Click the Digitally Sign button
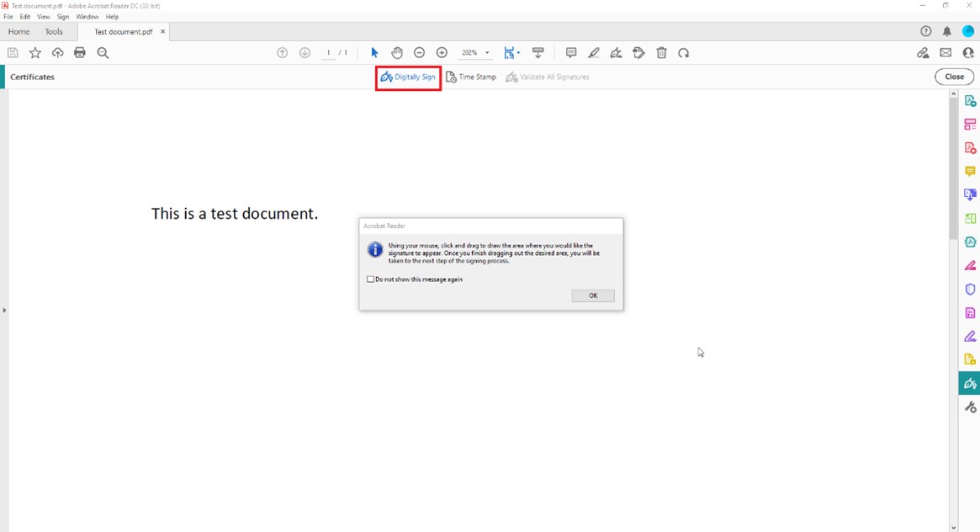The image size is (980, 532). (407, 77)
